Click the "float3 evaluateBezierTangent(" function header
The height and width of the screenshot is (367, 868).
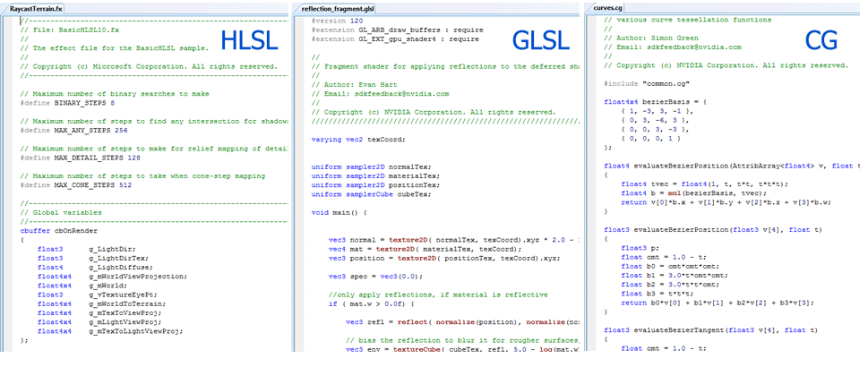pyautogui.click(x=711, y=329)
